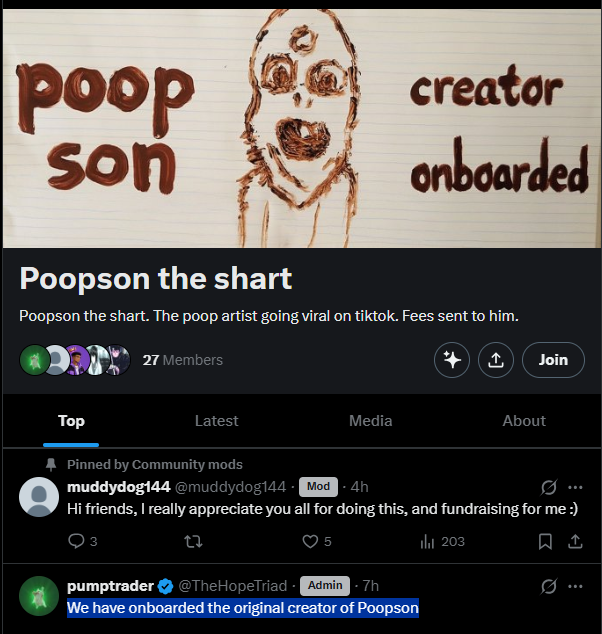Viewport: 602px width, 634px height.
Task: Click the Grok sparkle icon button
Action: 452,360
